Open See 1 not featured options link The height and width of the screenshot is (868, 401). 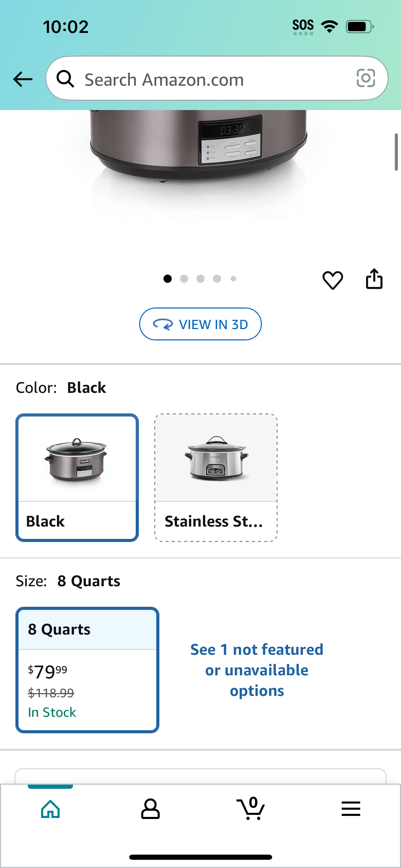click(257, 670)
